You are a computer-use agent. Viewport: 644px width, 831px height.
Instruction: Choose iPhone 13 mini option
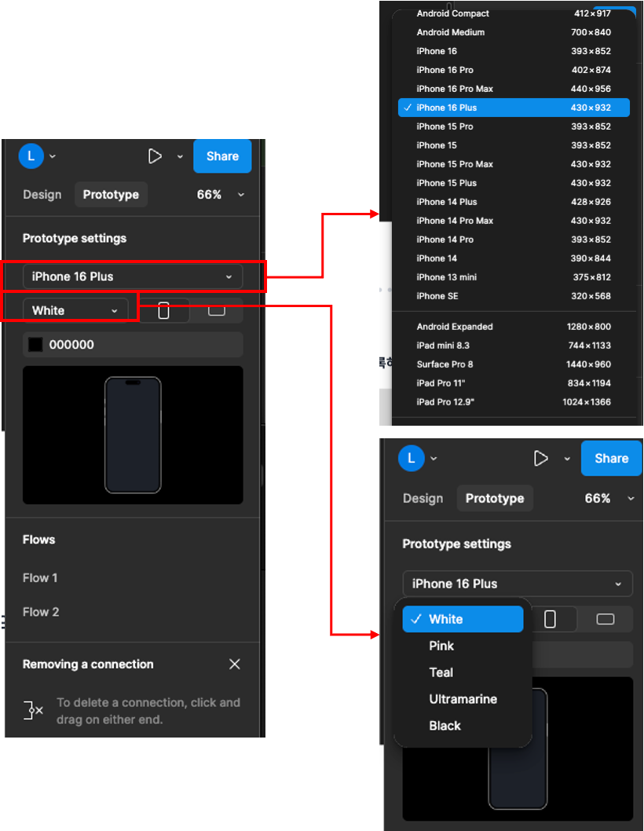click(x=514, y=277)
